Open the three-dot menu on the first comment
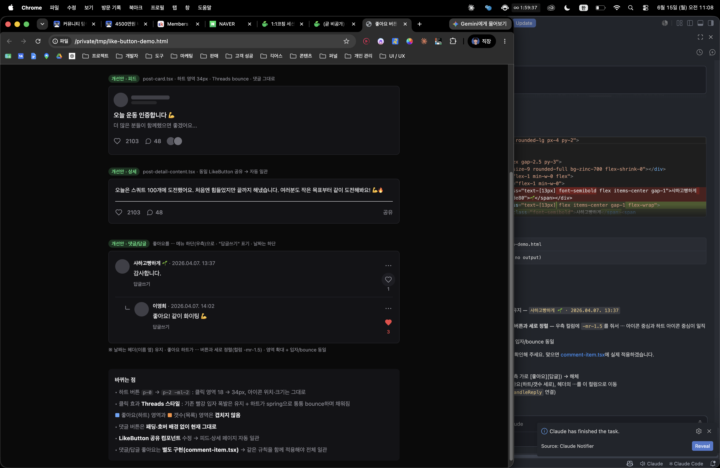 tap(388, 265)
